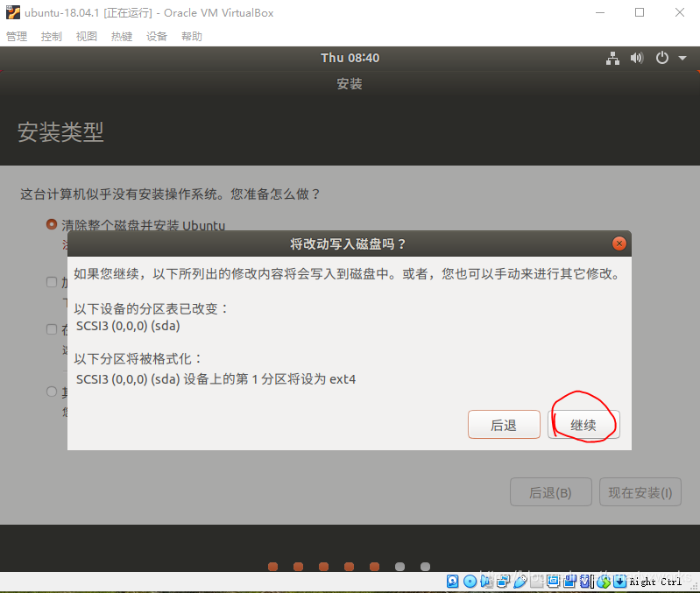
Task: Click the VirtualBox app icon in the title bar
Action: point(13,12)
